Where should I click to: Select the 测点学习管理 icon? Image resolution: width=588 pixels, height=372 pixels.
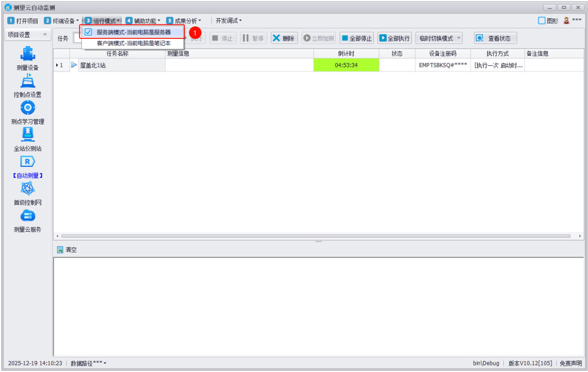click(x=28, y=108)
